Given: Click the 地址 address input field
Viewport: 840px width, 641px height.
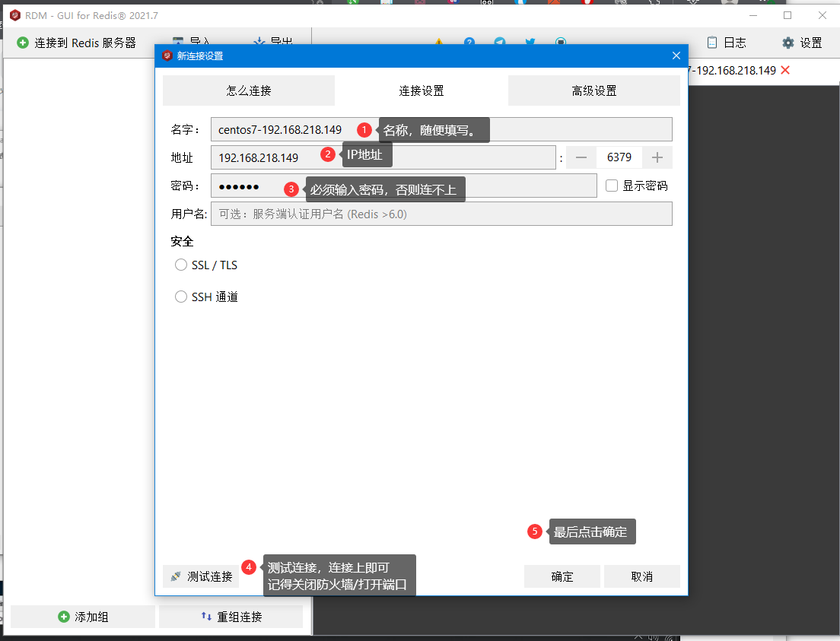Looking at the screenshot, I should [383, 157].
